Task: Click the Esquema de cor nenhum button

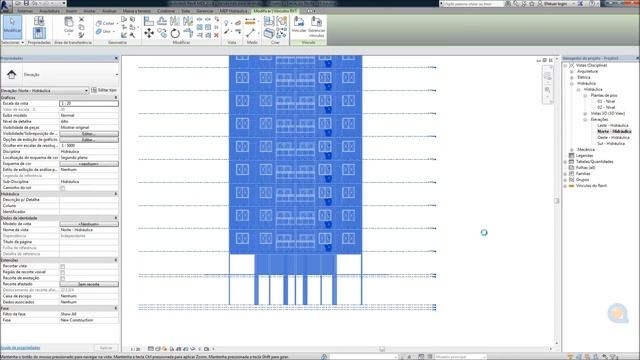Action: coord(89,164)
